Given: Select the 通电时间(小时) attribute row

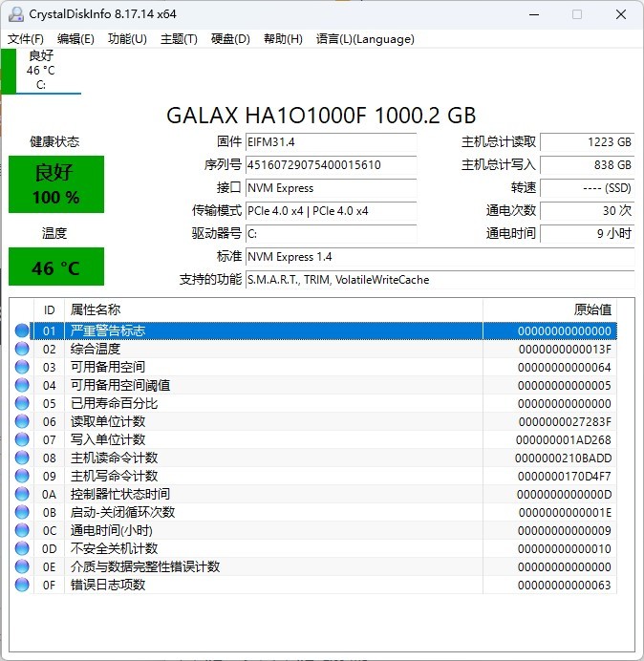Looking at the screenshot, I should coord(313,530).
